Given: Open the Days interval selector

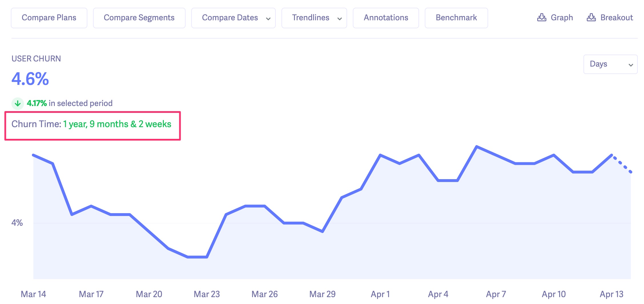Looking at the screenshot, I should (x=610, y=64).
